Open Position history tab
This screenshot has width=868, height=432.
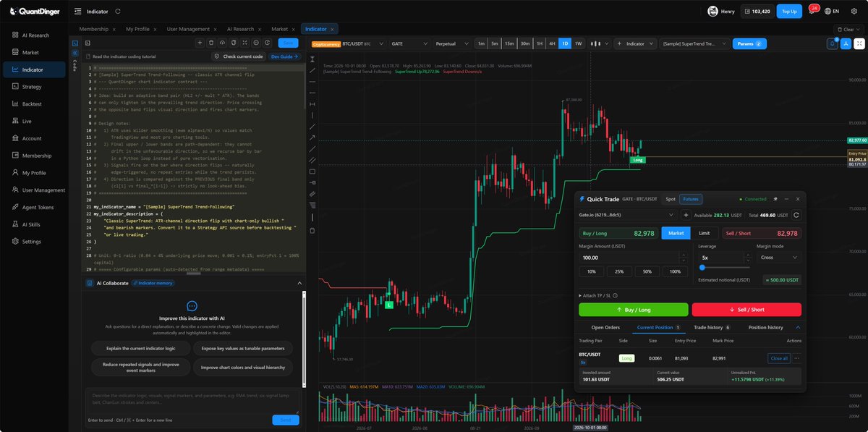point(765,327)
